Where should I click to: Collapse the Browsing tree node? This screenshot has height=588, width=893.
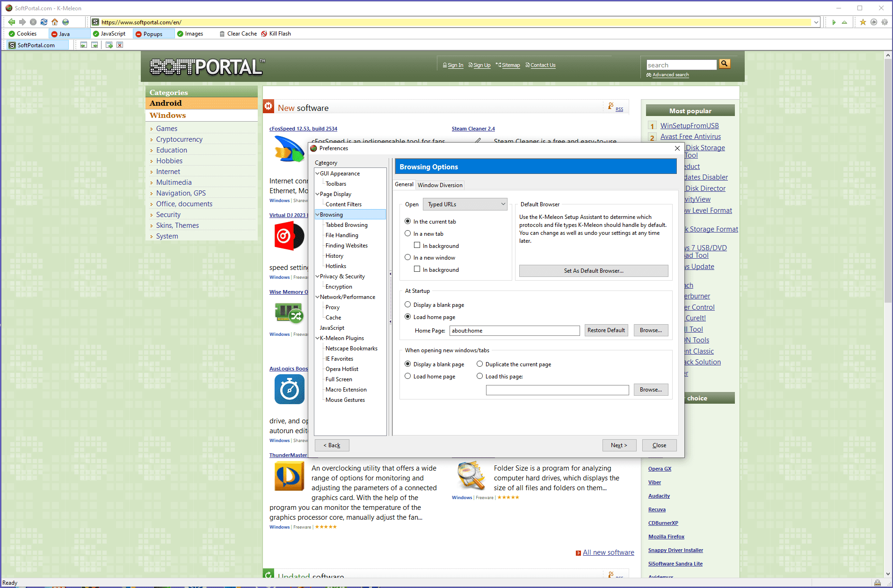(318, 214)
